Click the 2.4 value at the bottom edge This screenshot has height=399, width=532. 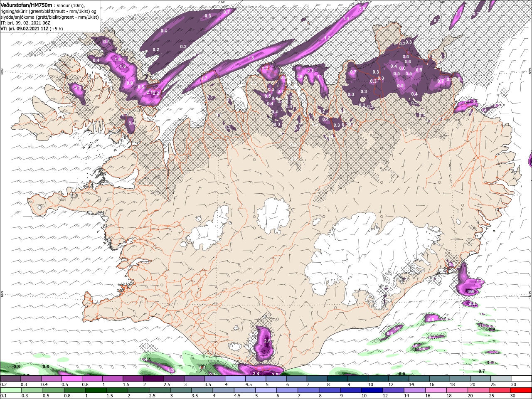(x=256, y=374)
